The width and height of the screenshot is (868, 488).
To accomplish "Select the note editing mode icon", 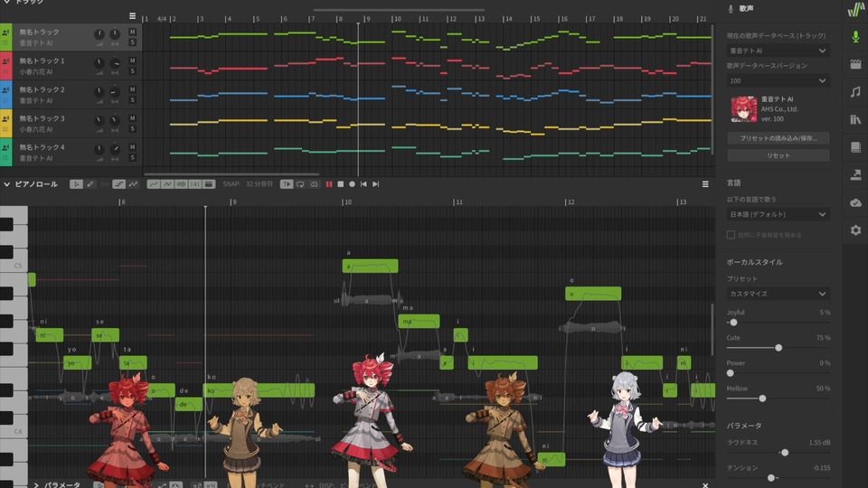I will 118,184.
